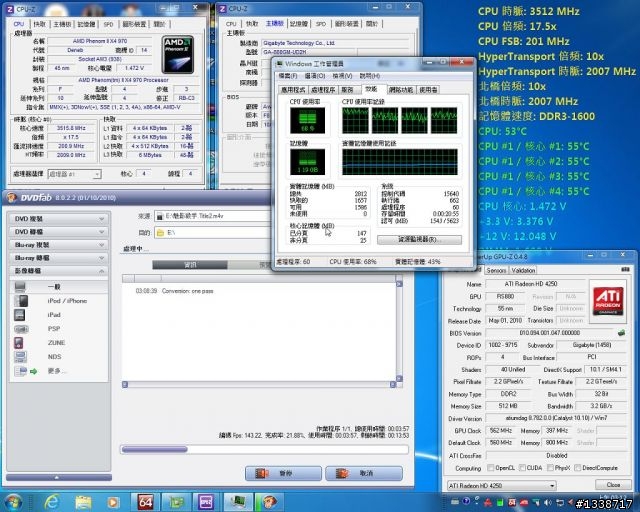Enable the OpenCL checkbox in GPU-Z
The height and width of the screenshot is (512, 640).
pyautogui.click(x=491, y=468)
